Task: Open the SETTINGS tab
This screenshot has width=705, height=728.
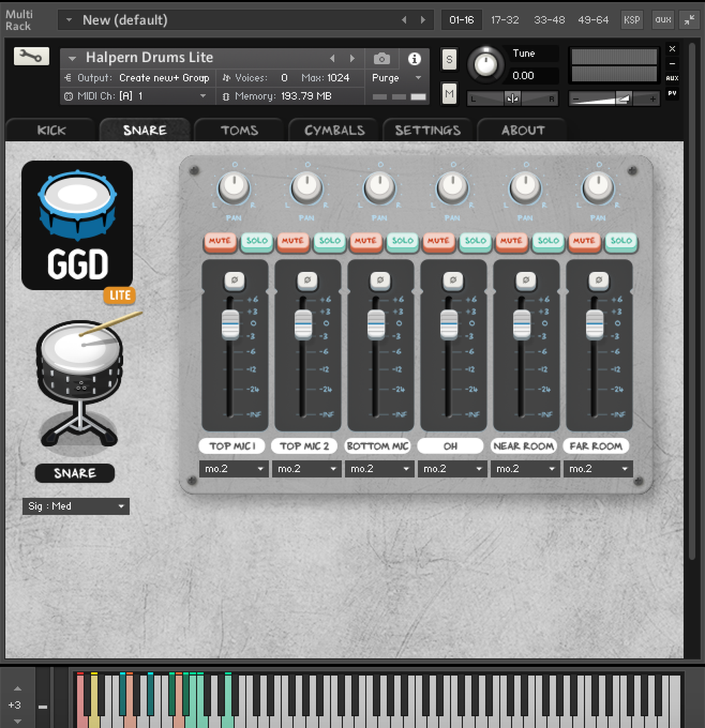Action: coord(428,130)
